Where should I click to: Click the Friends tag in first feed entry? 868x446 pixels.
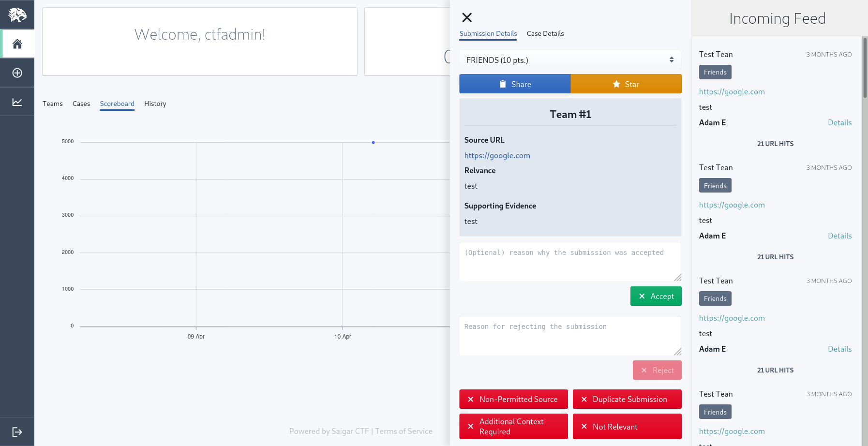(715, 72)
